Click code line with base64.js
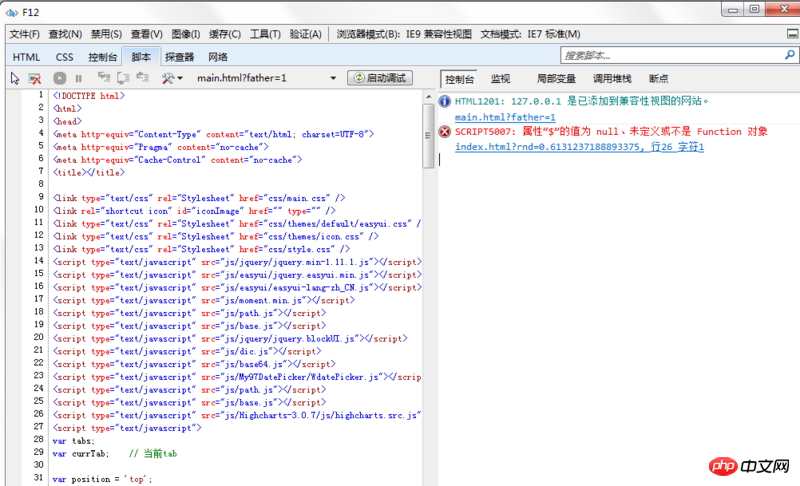 pyautogui.click(x=194, y=364)
